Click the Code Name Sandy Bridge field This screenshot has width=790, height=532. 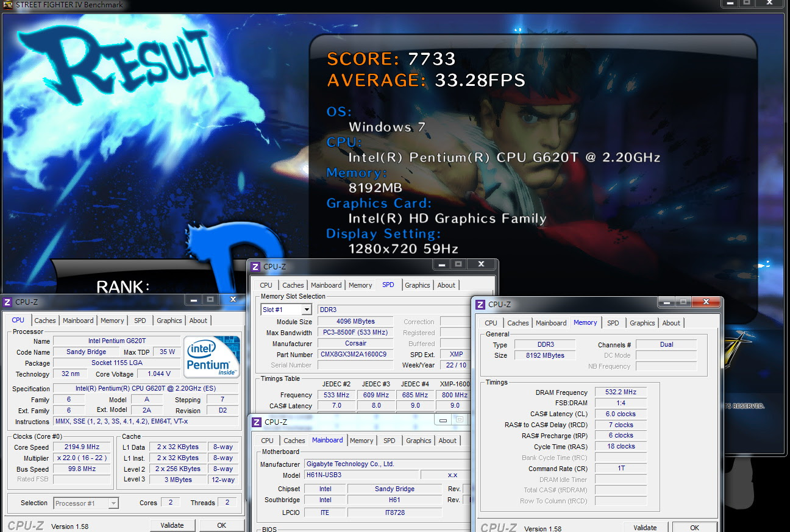86,352
